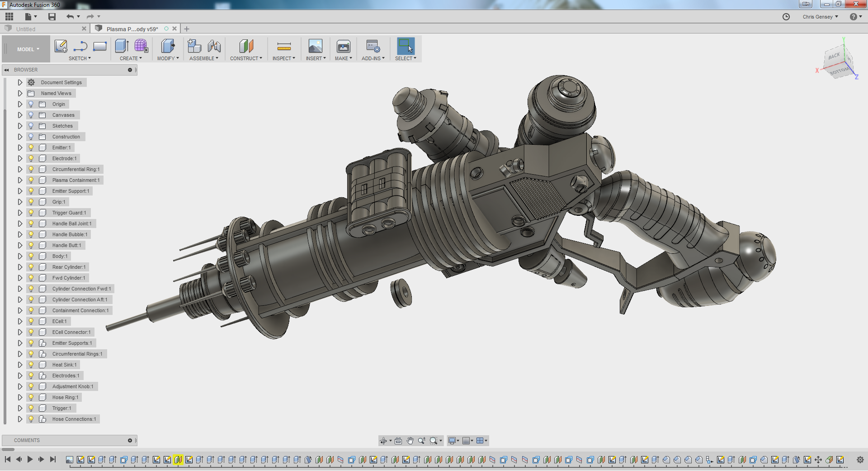Hide the Grip:1 component with lightbulb

(x=31, y=202)
